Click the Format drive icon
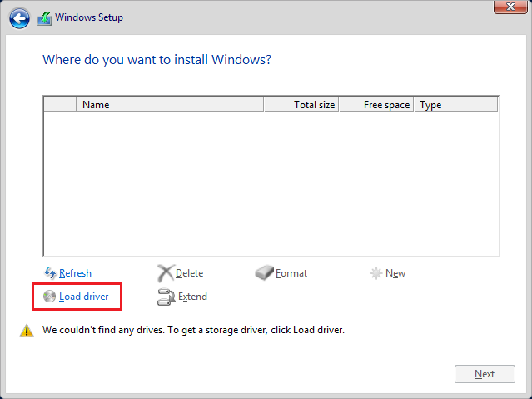This screenshot has width=532, height=399. pos(264,273)
